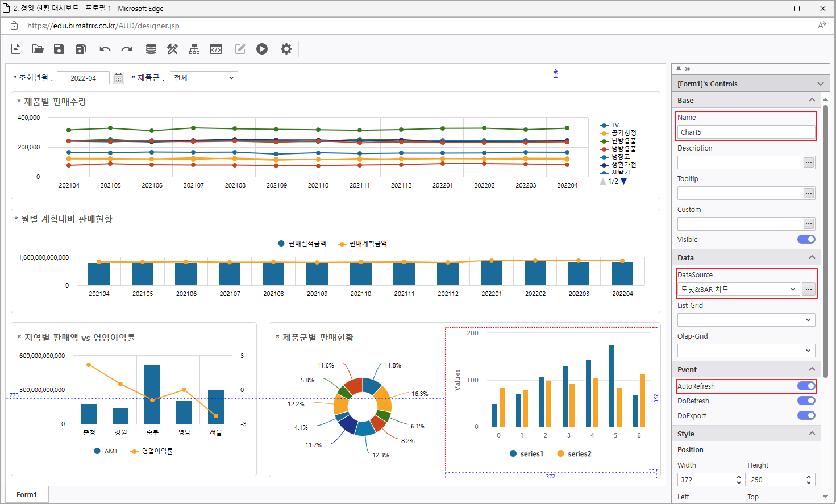Screen dimensions: 836x504
Task: Open a report with the folder icon
Action: [38, 49]
